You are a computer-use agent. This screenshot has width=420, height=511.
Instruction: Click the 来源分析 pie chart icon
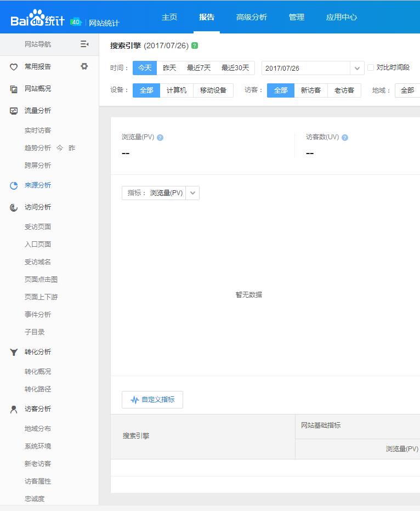(x=14, y=185)
